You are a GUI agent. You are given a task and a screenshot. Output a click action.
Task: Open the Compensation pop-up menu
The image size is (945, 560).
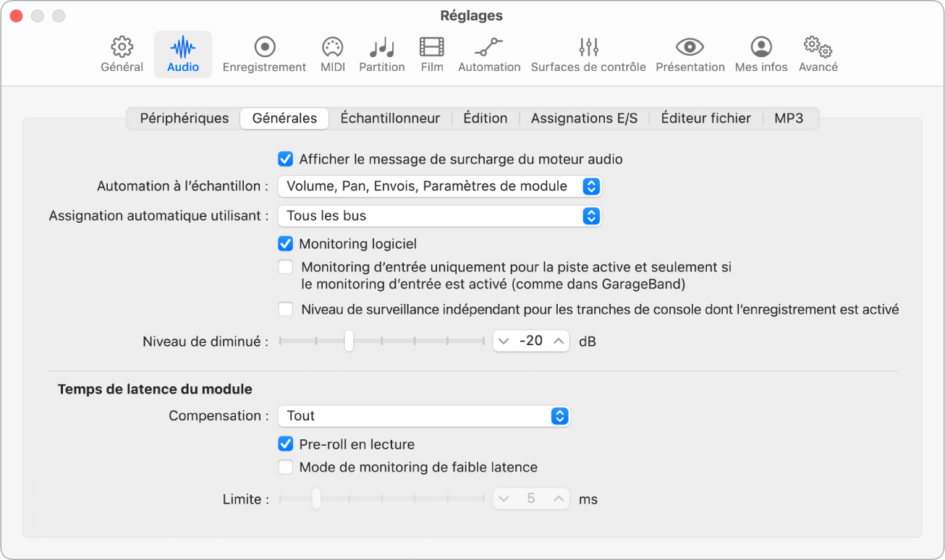[423, 416]
